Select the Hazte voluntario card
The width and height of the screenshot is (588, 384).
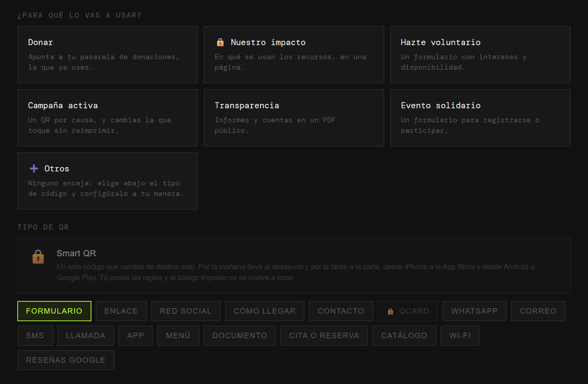pyautogui.click(x=480, y=54)
